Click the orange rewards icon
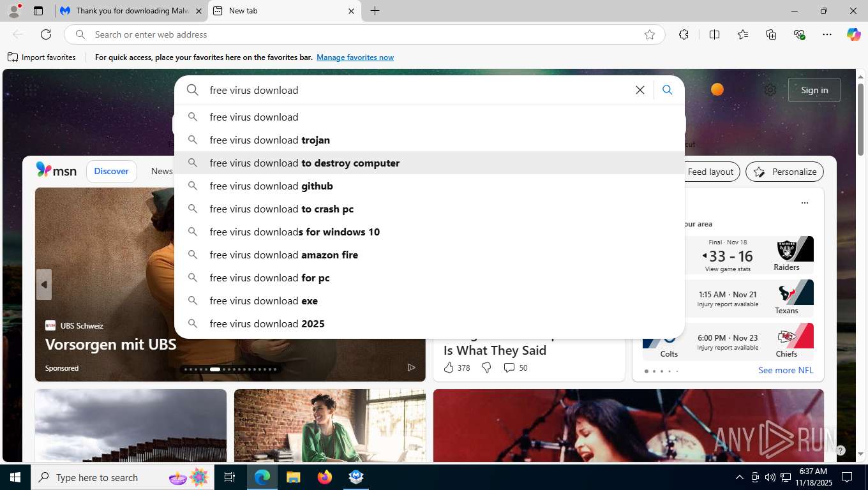The height and width of the screenshot is (490, 868). pos(717,89)
